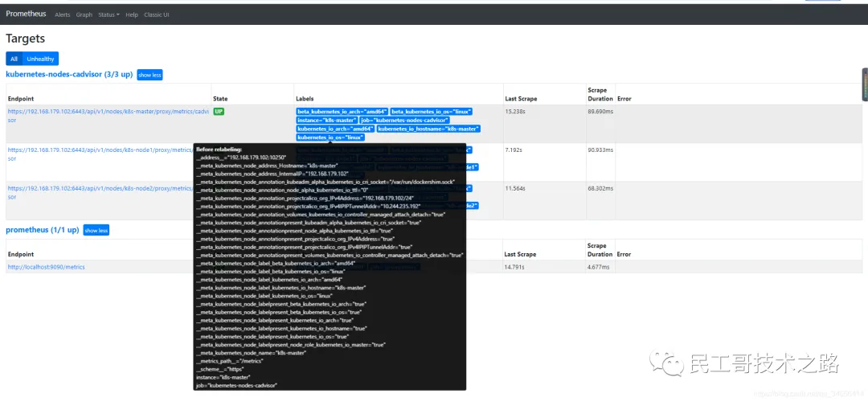Viewport: 868px width, 402px height.
Task: Click the 68.302ms scrape duration
Action: pos(600,188)
